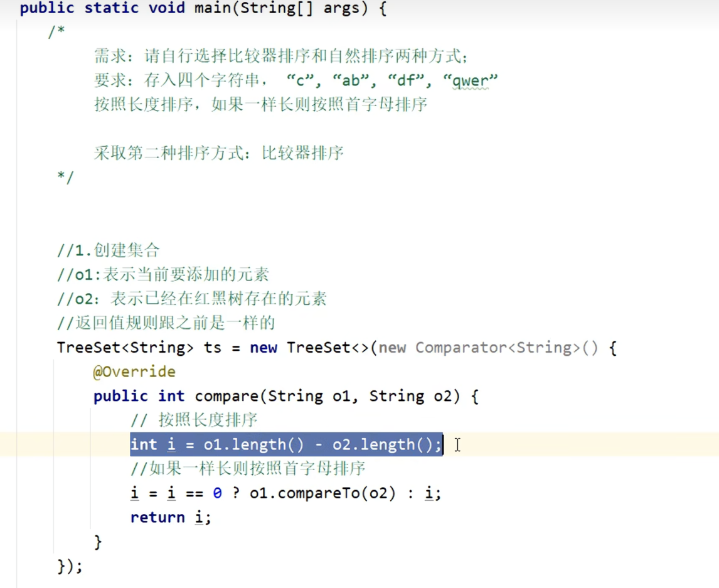This screenshot has height=588, width=719.
Task: Click the void return type keyword
Action: pyautogui.click(x=167, y=9)
